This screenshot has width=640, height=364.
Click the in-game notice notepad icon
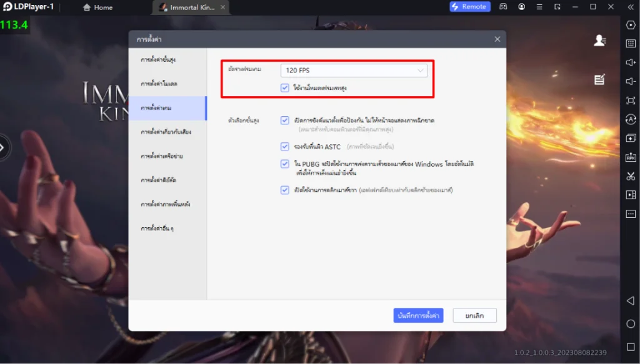[599, 79]
